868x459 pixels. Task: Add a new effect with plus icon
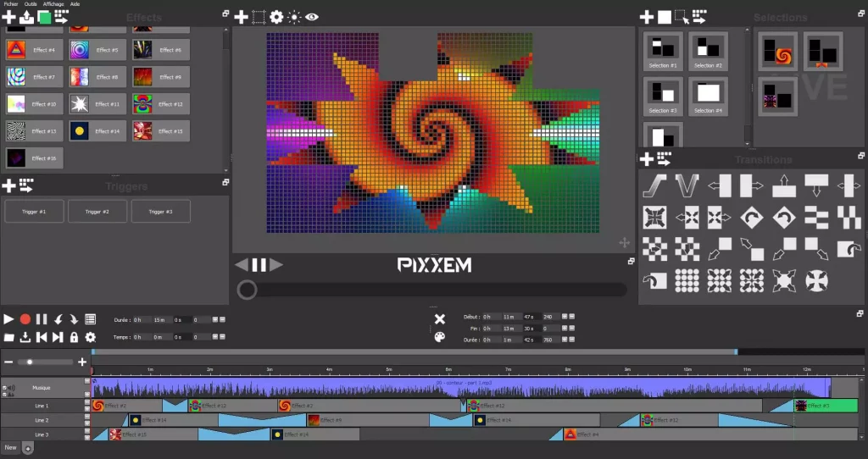pos(8,17)
